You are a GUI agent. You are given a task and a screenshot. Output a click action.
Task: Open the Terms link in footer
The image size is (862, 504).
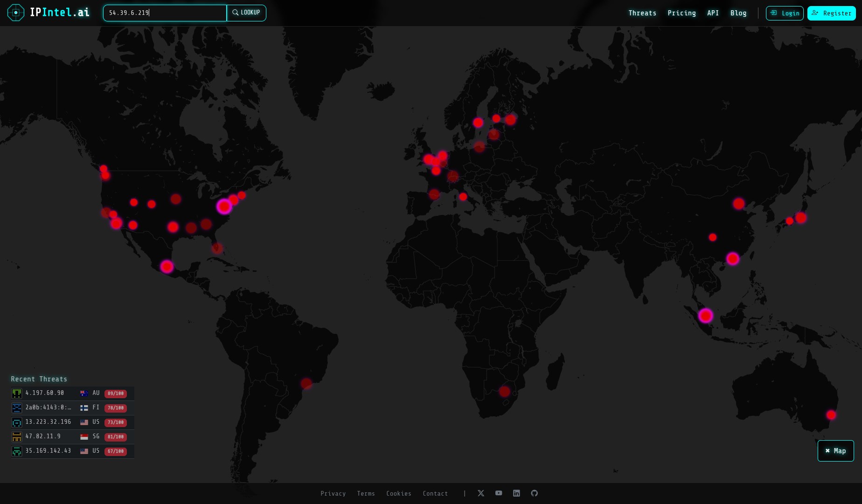[366, 493]
